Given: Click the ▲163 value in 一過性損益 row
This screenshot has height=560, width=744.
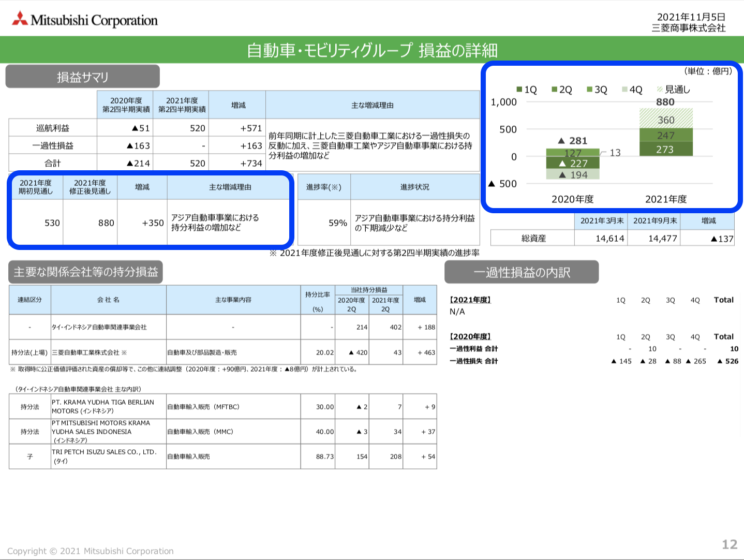Looking at the screenshot, I should click(x=138, y=146).
